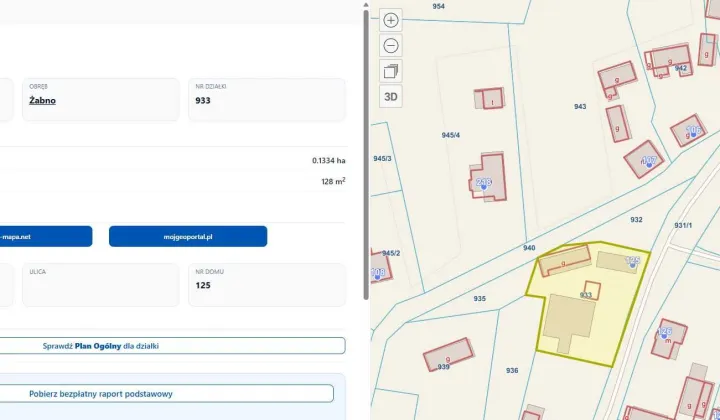Open the Żabno district link

coord(42,101)
